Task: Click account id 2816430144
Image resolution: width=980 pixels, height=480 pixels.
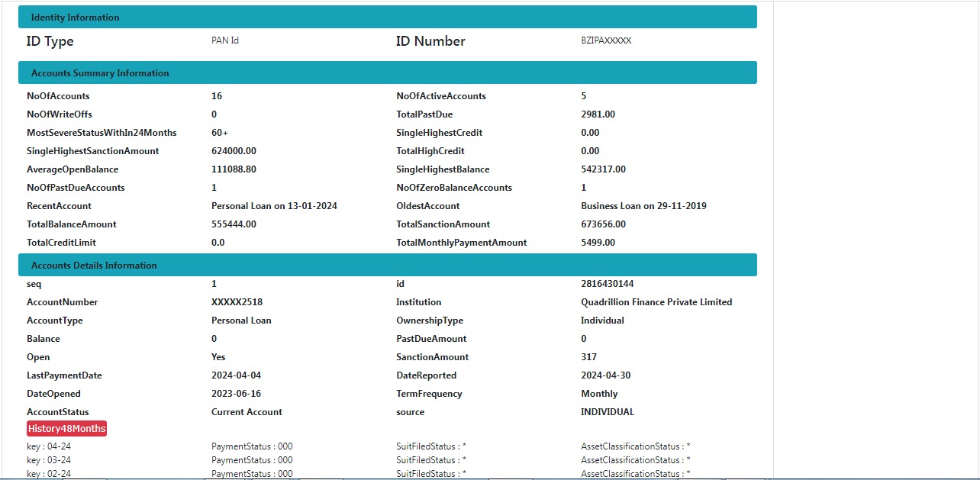Action: (607, 284)
